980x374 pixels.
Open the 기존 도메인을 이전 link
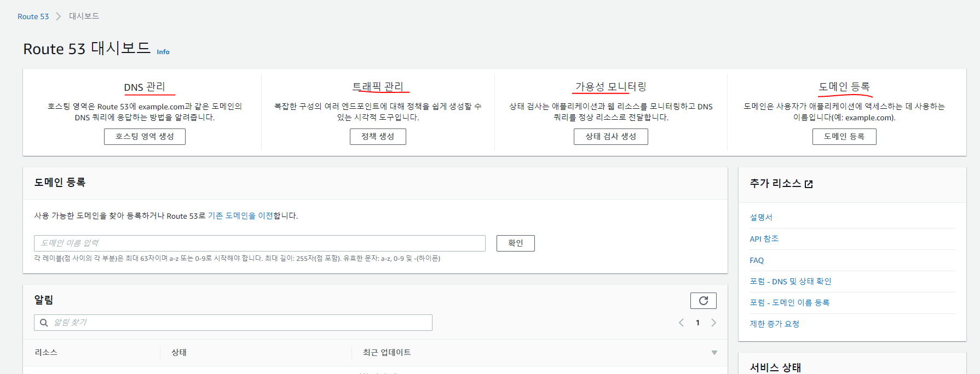(x=240, y=216)
